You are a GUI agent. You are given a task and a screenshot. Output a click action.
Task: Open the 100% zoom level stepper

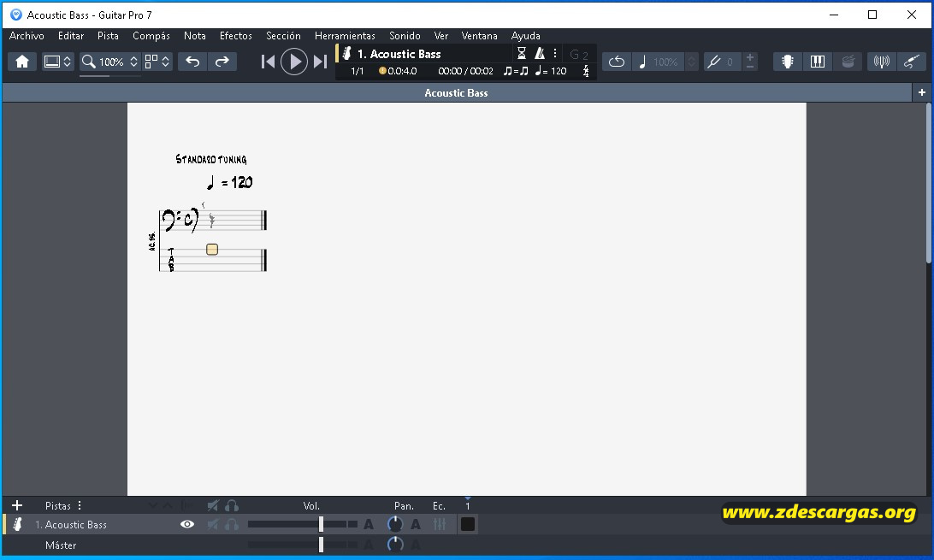133,62
